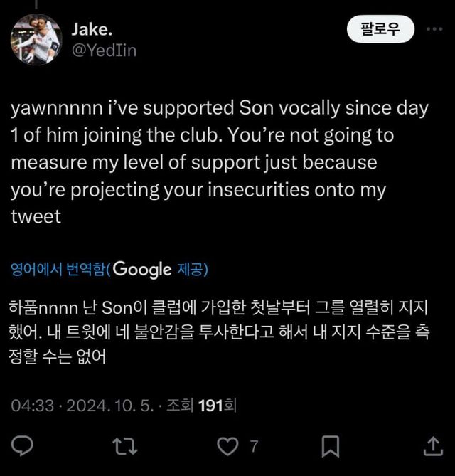Bookmark this tweet
This screenshot has height=476, width=455.
pos(329,446)
